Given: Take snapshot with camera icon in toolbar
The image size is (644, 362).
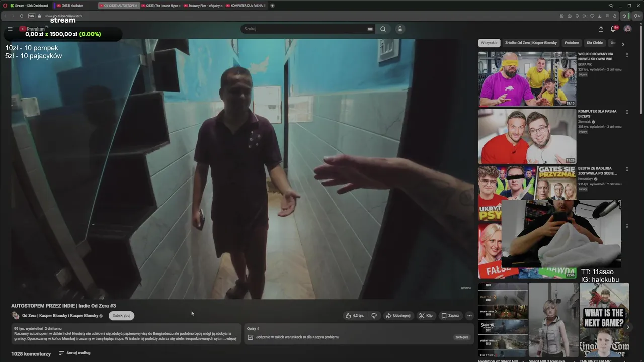Looking at the screenshot, I should pos(569,16).
